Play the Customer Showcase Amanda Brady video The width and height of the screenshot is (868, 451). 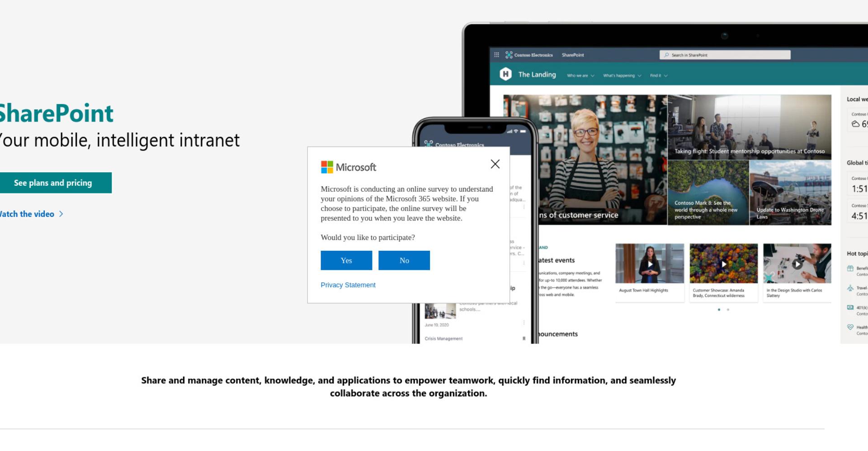pyautogui.click(x=724, y=264)
